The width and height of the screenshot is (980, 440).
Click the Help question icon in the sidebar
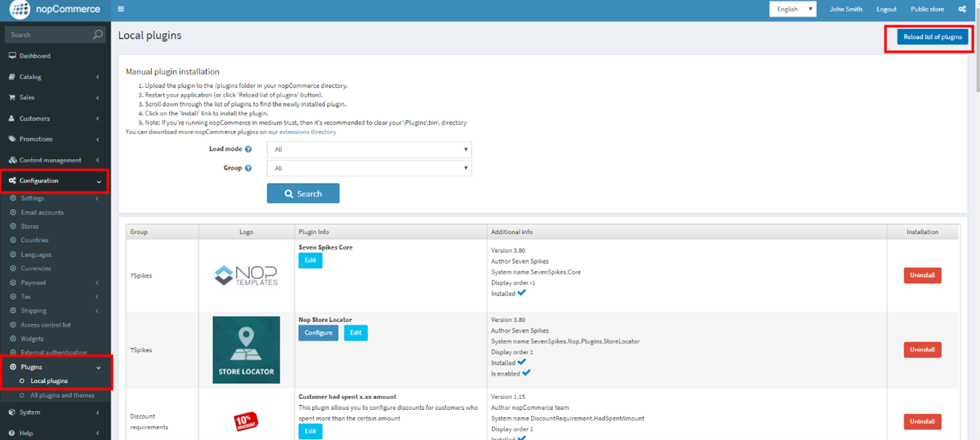[12, 433]
